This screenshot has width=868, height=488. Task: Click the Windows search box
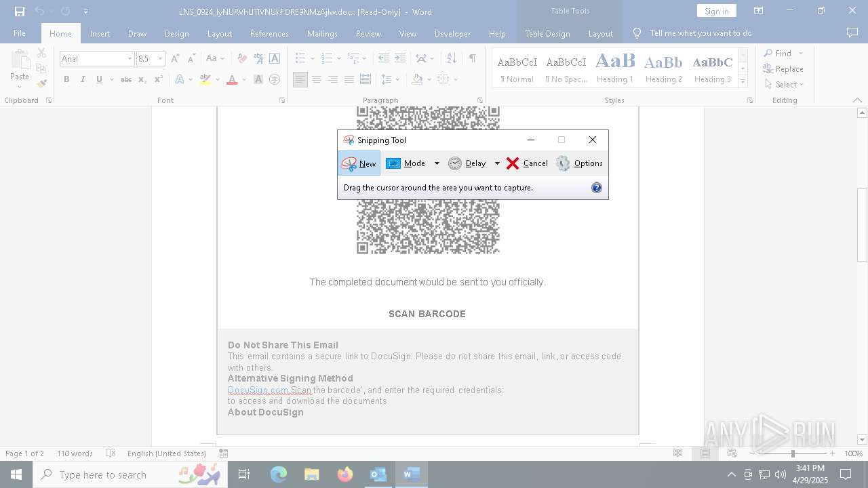pyautogui.click(x=130, y=474)
